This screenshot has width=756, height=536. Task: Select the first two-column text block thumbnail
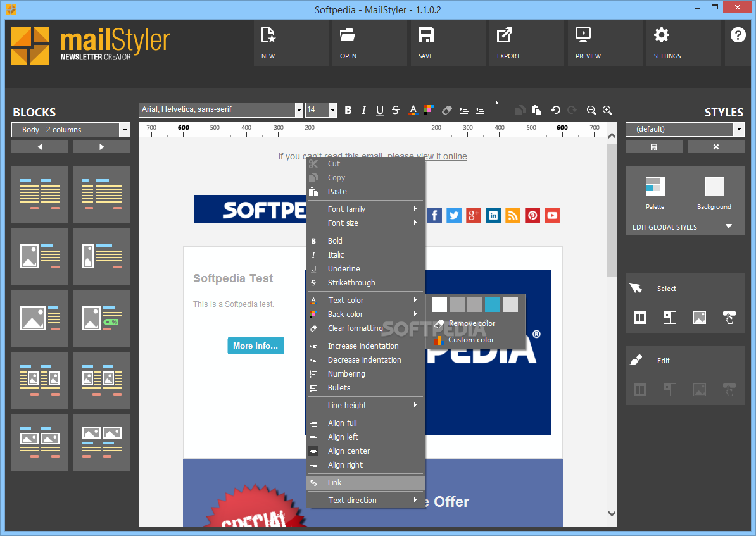pos(40,194)
